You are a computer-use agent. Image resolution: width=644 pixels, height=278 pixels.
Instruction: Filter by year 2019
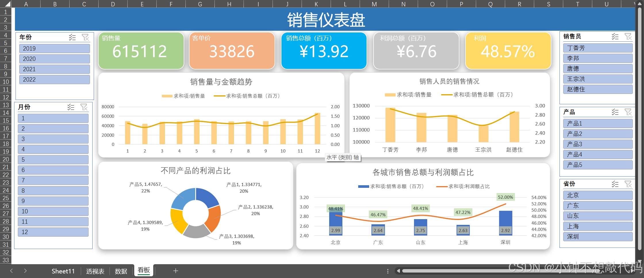[x=55, y=49]
